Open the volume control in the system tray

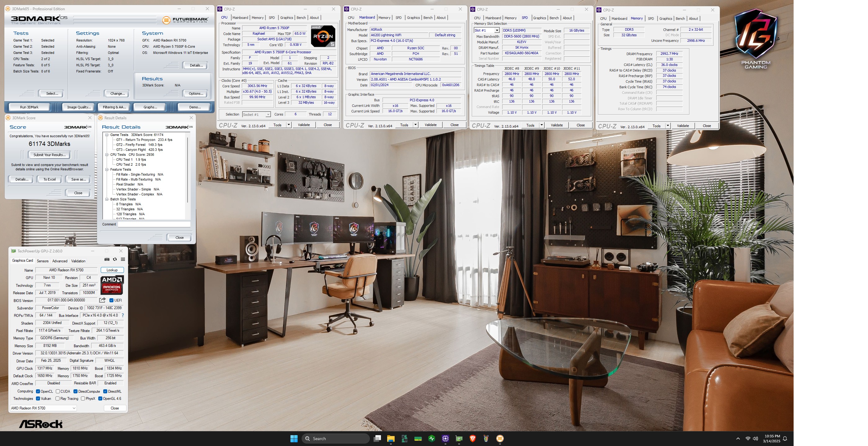(755, 438)
